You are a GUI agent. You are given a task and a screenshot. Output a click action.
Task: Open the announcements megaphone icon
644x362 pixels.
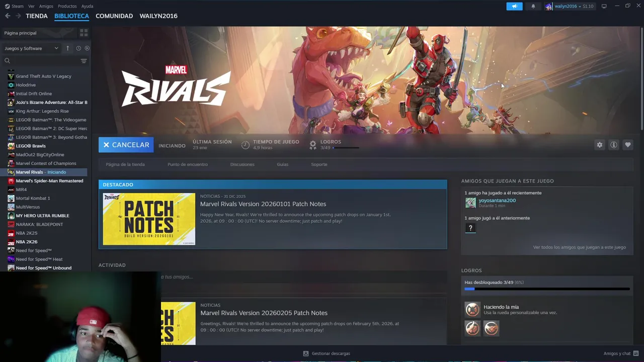click(x=514, y=6)
